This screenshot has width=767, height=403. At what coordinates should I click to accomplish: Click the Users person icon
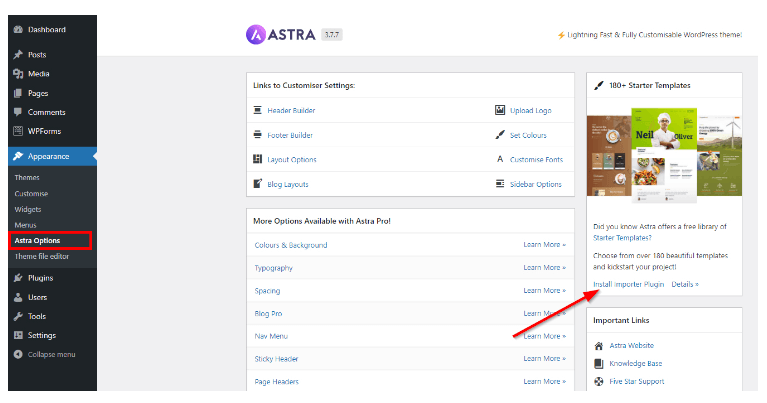(18, 297)
